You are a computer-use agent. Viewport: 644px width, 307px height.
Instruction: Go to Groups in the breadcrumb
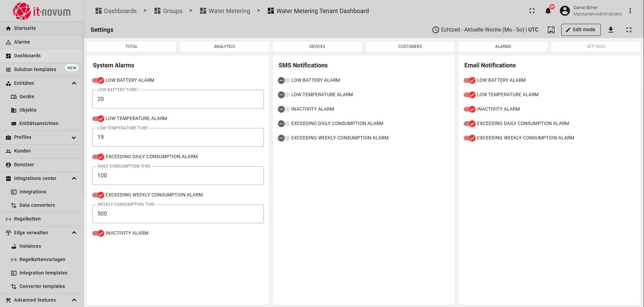point(168,11)
